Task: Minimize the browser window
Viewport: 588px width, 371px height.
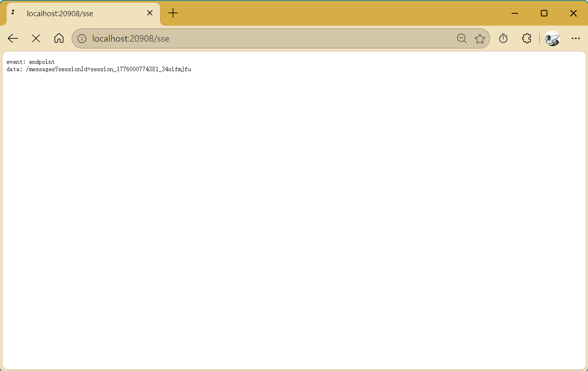Action: click(515, 13)
